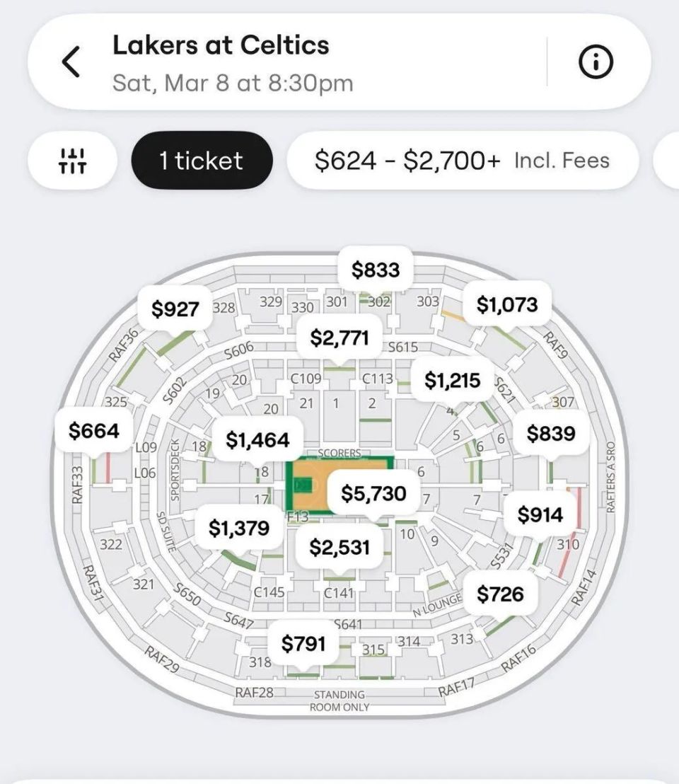
Task: Open the filter sliders icon
Action: pos(72,161)
